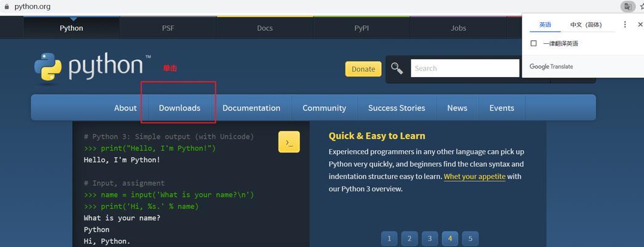The image size is (644, 247).
Task: Open the Documentation menu
Action: pos(251,107)
